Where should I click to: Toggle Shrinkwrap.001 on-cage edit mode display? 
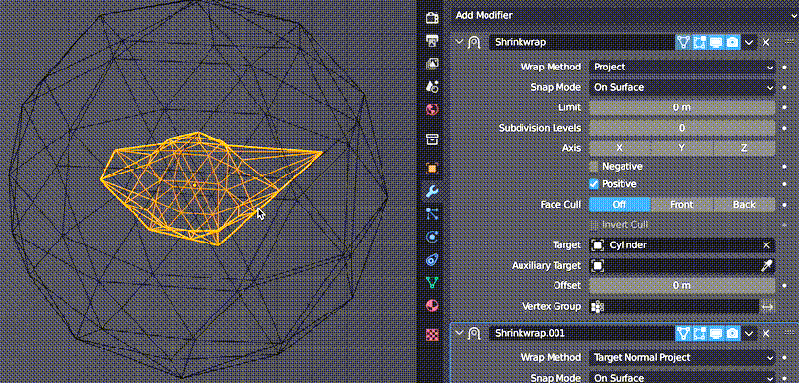tap(683, 334)
